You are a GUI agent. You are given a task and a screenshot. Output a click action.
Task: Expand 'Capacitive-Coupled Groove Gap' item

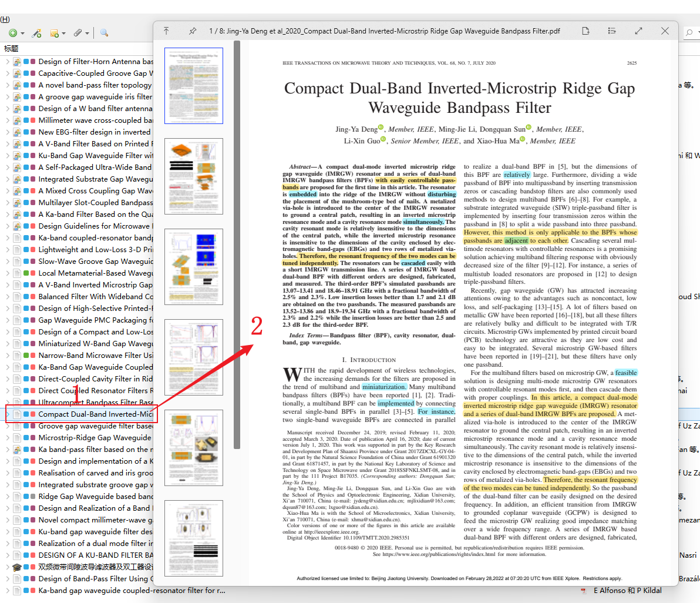click(x=7, y=73)
